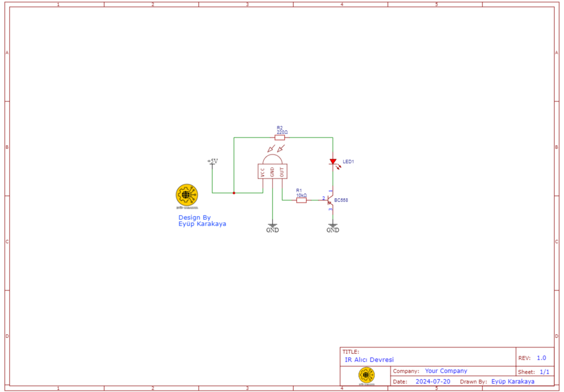The width and height of the screenshot is (564, 392).
Task: Click the R2 220Ω resistor symbol
Action: click(279, 136)
